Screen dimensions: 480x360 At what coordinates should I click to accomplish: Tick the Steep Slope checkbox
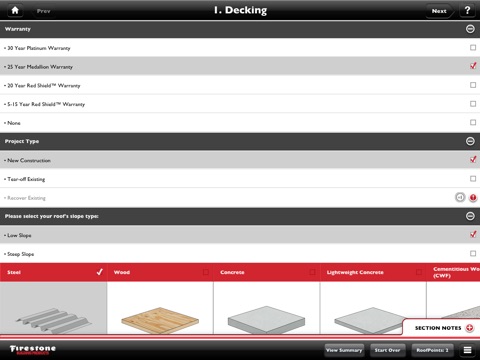(x=473, y=254)
